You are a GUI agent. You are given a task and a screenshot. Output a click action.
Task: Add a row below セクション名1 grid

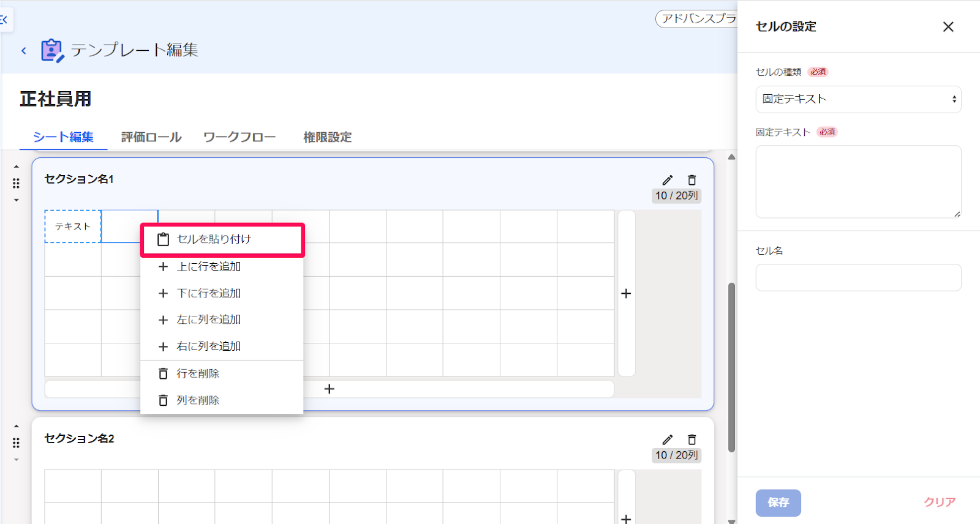pos(330,389)
